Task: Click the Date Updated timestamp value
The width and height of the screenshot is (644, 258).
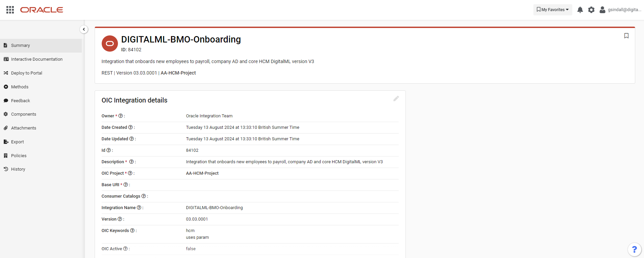Action: click(x=243, y=139)
